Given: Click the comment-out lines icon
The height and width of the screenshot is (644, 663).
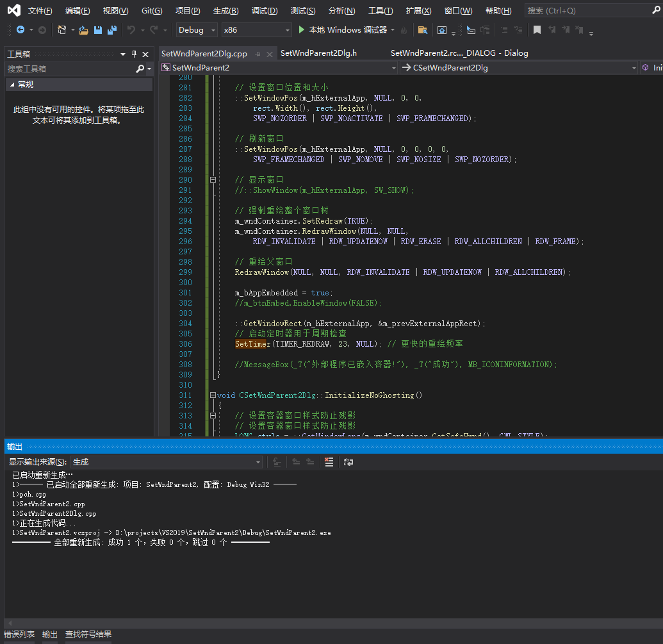Looking at the screenshot, I should [504, 30].
